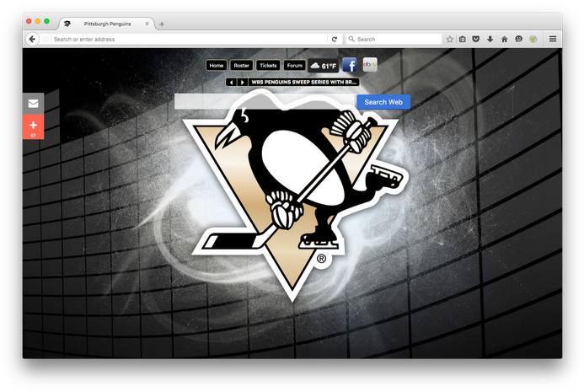Viewport: 584px width, 392px height.
Task: Click the magnifier icon in search box
Action: coord(351,39)
